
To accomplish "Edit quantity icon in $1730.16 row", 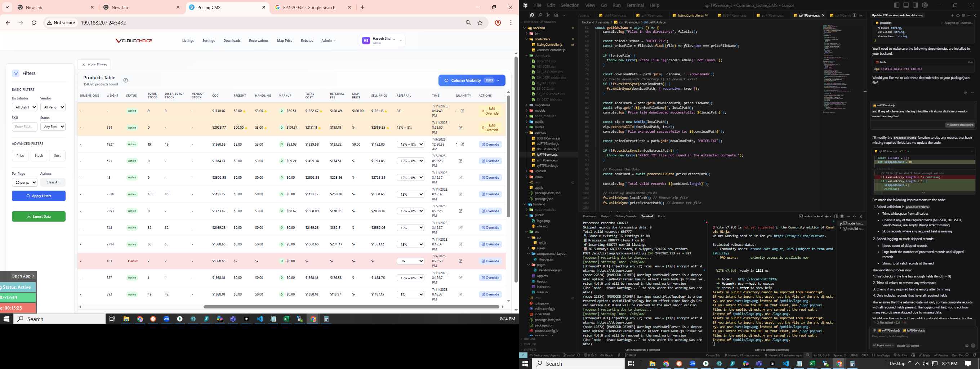I will [462, 111].
